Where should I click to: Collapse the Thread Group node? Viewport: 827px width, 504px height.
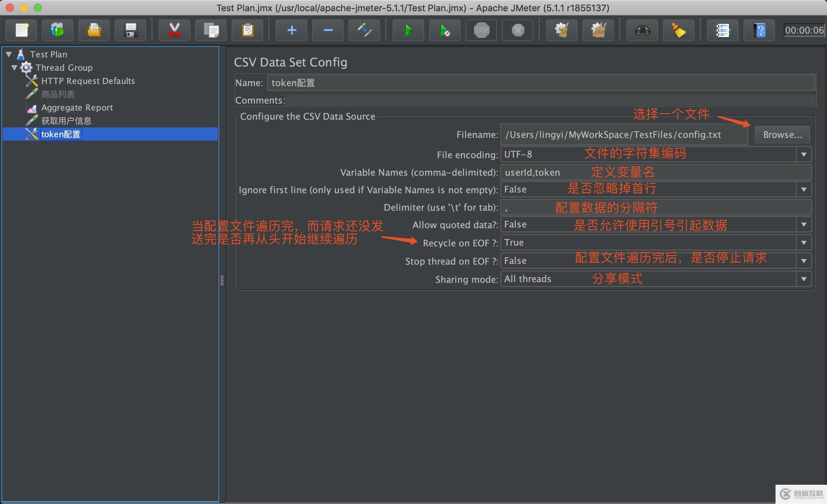coord(14,68)
